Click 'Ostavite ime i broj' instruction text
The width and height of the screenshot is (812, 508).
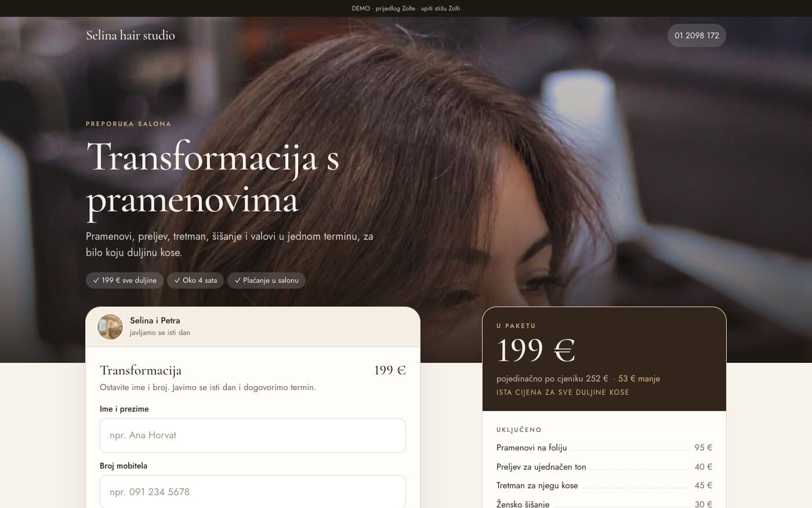click(x=208, y=387)
